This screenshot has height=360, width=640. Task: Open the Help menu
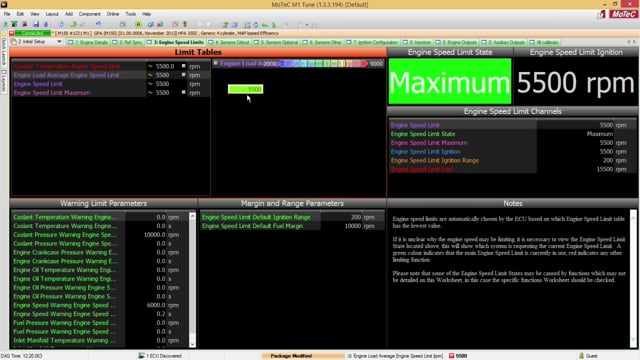coord(147,14)
